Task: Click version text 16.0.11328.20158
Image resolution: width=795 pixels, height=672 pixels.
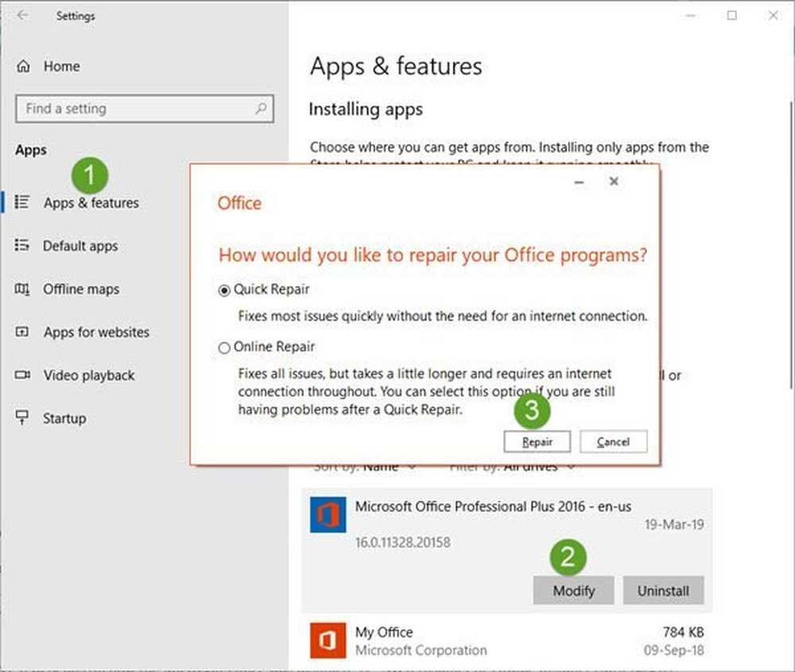Action: [402, 542]
